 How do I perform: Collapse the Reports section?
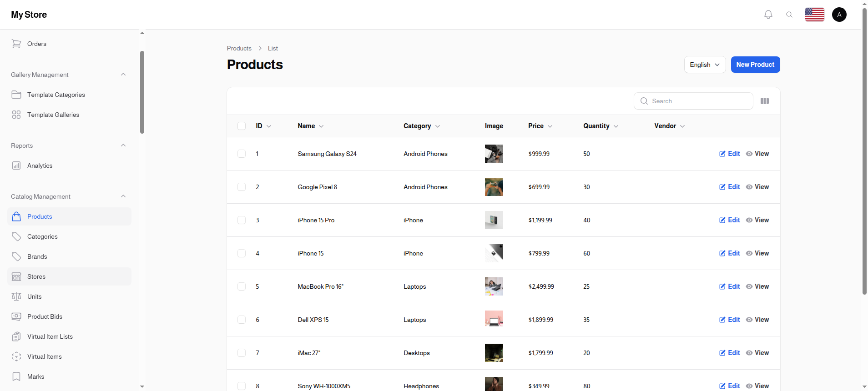tap(123, 145)
